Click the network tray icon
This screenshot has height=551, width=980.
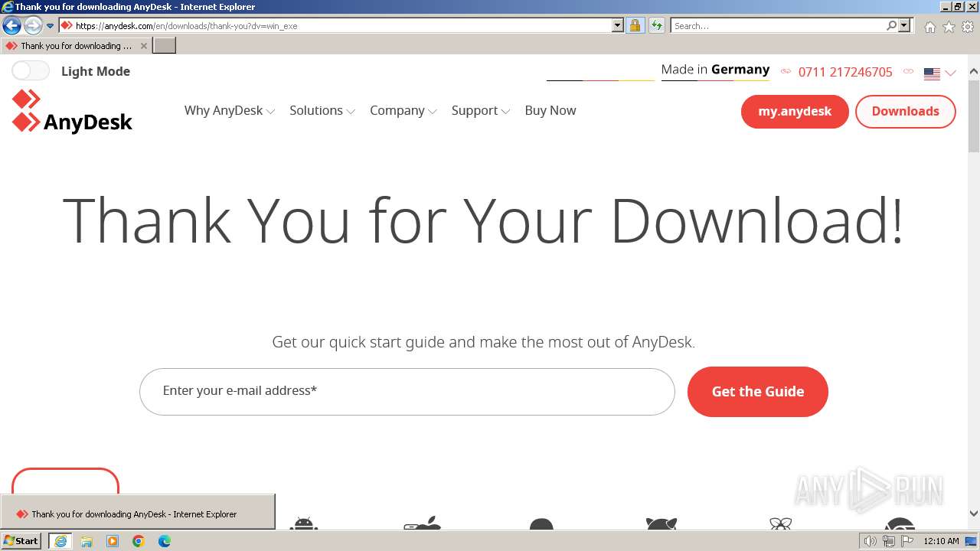tap(889, 541)
